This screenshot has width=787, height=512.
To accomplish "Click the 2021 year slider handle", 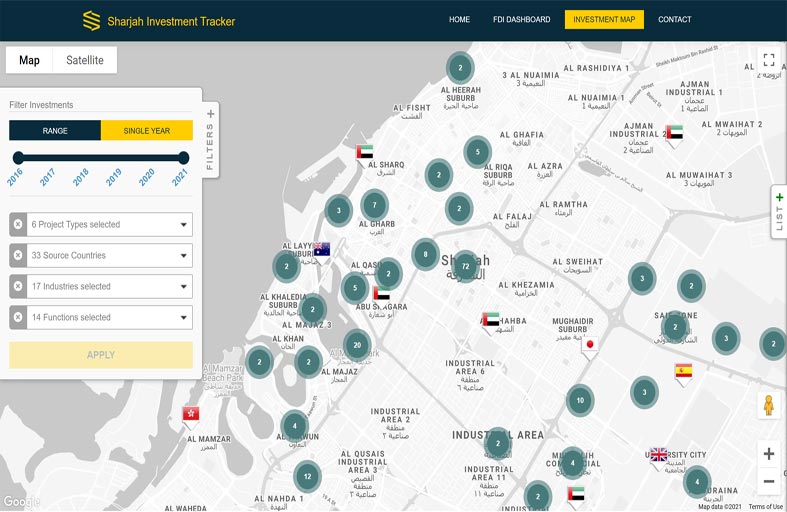I will click(x=183, y=157).
